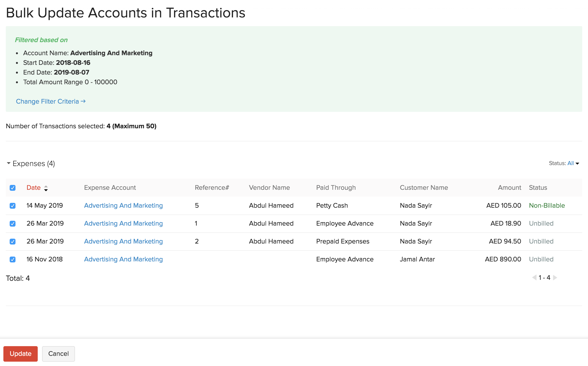This screenshot has width=588, height=366.
Task: Open Advertising And Marketing for expense Reference# 2
Action: [x=123, y=241]
